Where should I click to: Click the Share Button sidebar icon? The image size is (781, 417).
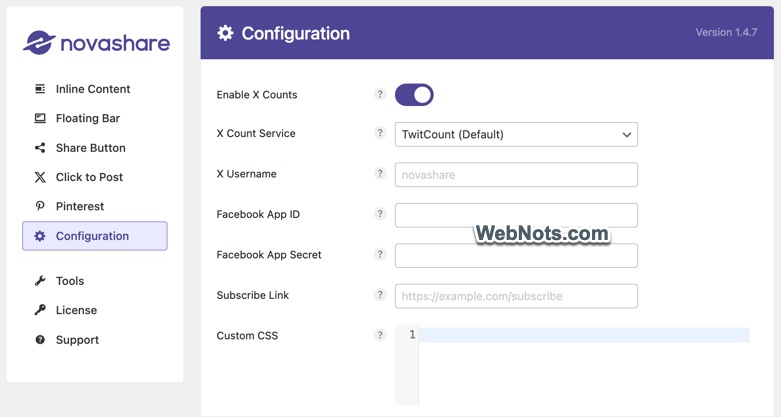(40, 148)
